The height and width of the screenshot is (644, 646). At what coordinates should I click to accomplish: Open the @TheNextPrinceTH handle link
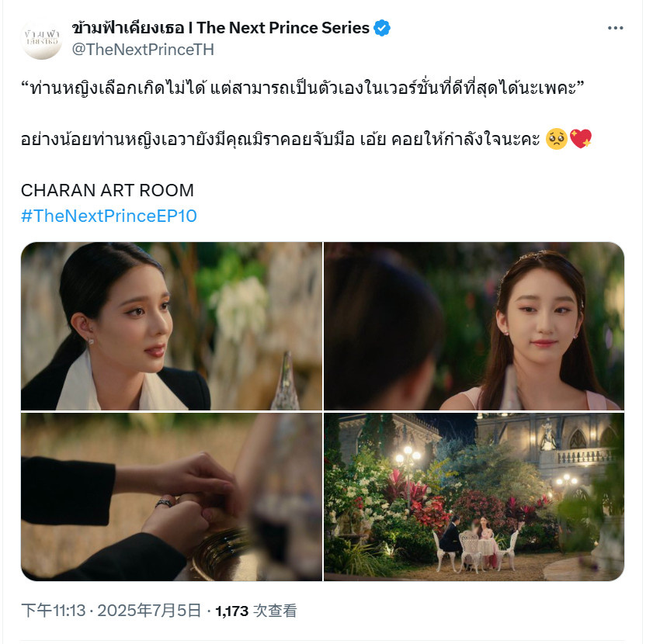click(143, 50)
